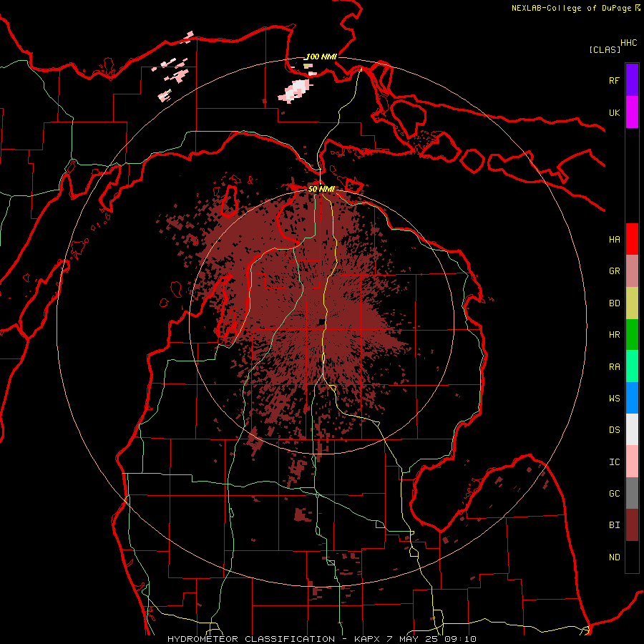Click the RA light green legend swatch
Image resolution: width=644 pixels, height=644 pixels.
point(632,366)
